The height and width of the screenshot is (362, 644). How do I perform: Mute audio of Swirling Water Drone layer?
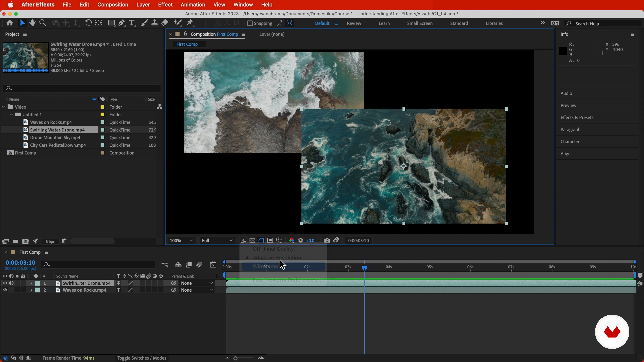pyautogui.click(x=11, y=283)
